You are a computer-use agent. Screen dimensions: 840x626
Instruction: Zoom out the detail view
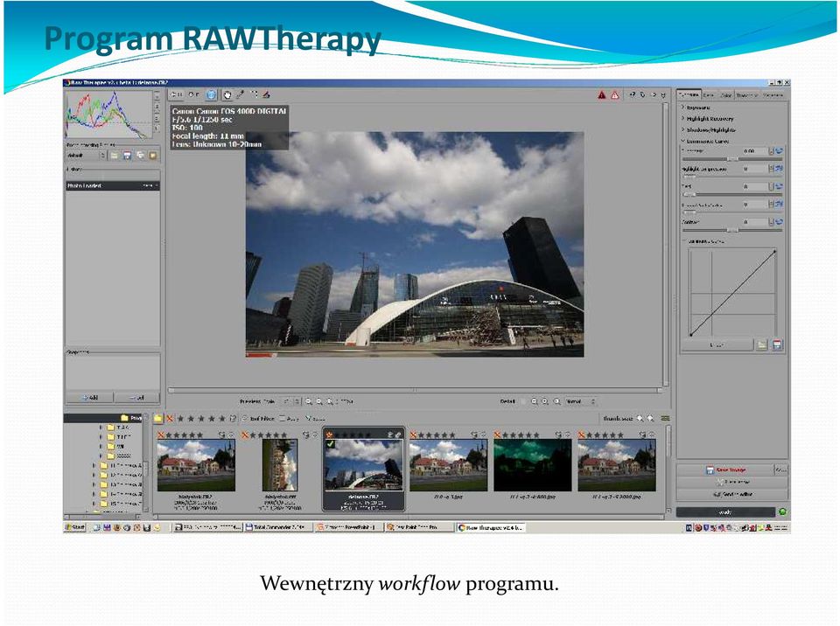tap(534, 401)
